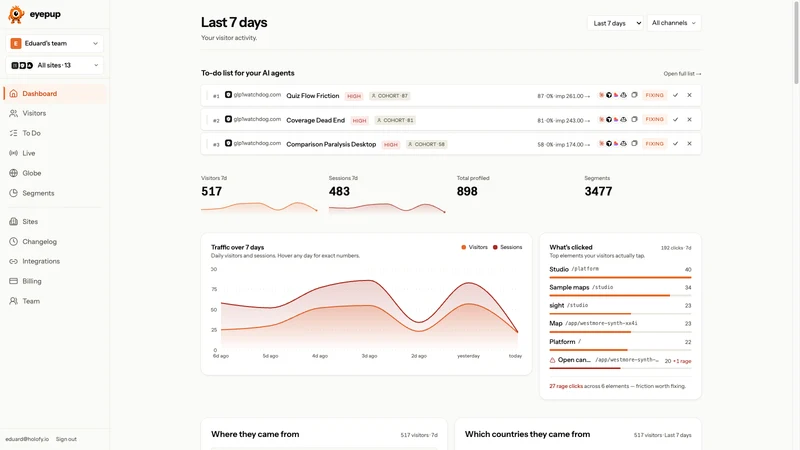Click the 27 rage clicks text

coord(566,386)
